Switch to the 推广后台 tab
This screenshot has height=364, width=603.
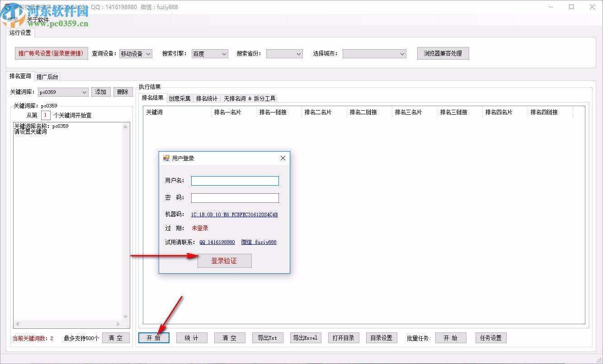pyautogui.click(x=47, y=76)
